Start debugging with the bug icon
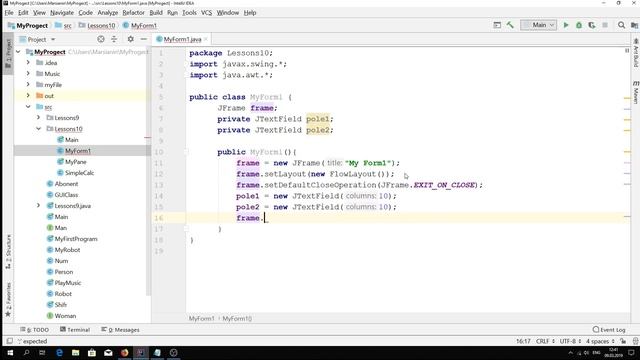Viewport: 640px width, 360px height. (579, 25)
